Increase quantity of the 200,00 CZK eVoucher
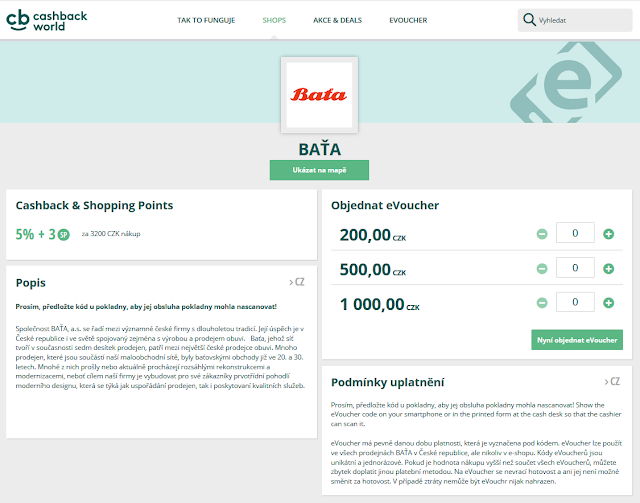Image resolution: width=640 pixels, height=503 pixels. click(x=608, y=234)
